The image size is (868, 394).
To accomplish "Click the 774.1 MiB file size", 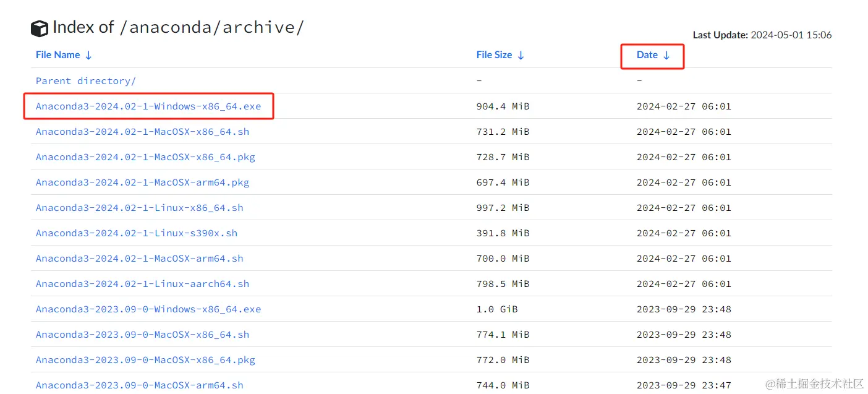I will tap(503, 335).
